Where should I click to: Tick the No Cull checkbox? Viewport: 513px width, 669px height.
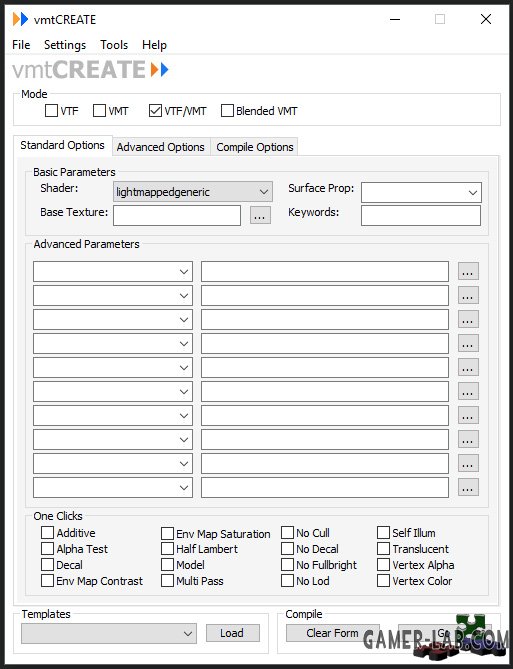point(287,533)
